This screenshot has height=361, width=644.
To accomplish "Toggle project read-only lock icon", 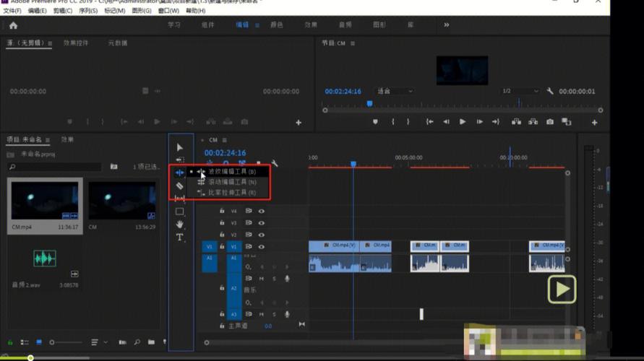I will coord(10,342).
